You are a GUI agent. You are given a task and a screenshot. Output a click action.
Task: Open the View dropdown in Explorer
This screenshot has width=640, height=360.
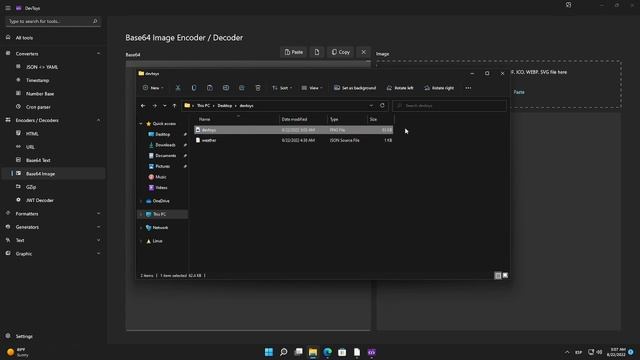312,88
